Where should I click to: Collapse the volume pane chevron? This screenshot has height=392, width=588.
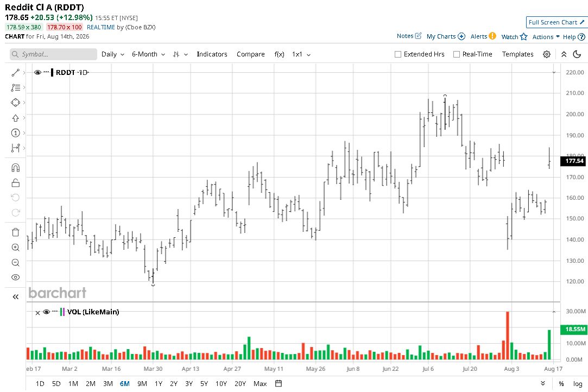coord(554,312)
